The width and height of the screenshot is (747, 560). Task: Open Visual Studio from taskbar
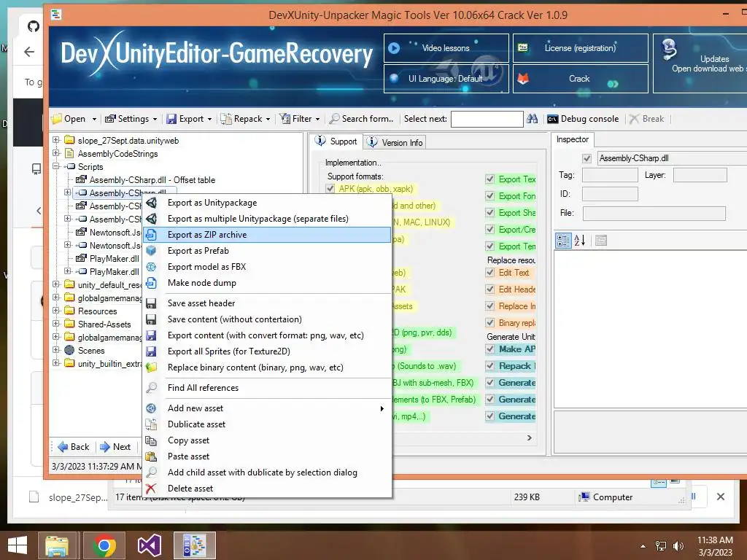click(150, 545)
